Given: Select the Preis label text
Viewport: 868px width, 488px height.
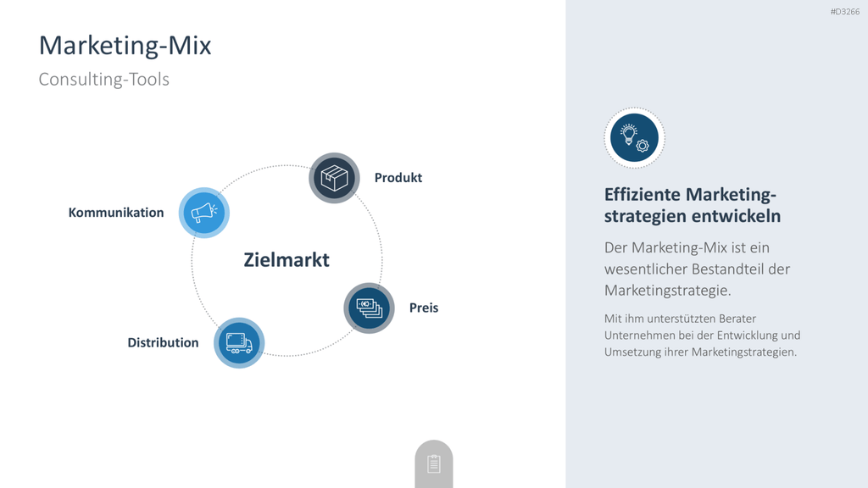Looking at the screenshot, I should [424, 308].
